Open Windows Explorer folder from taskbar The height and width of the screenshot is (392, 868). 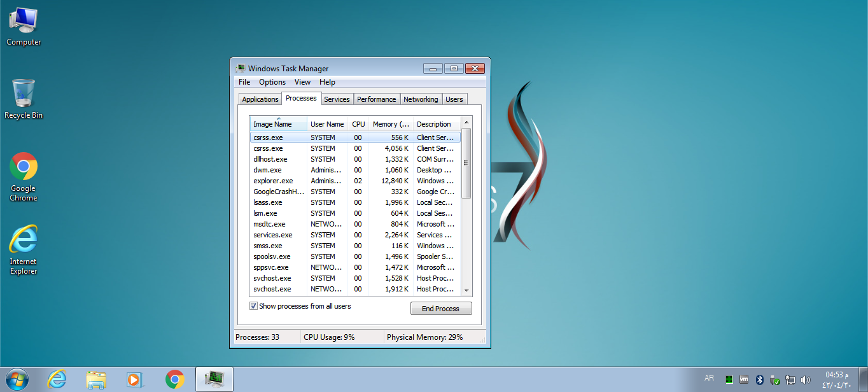click(x=96, y=379)
